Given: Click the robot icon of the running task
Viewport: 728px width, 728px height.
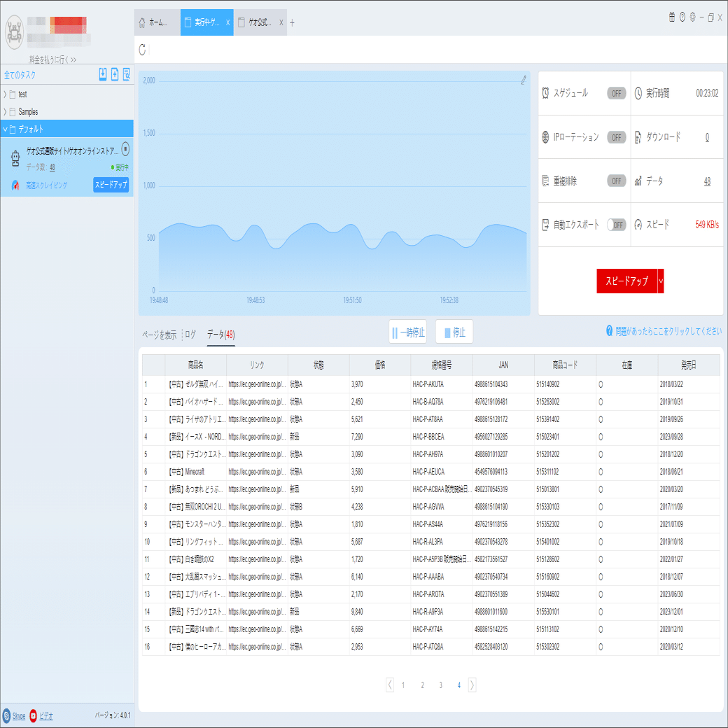Looking at the screenshot, I should 15,158.
